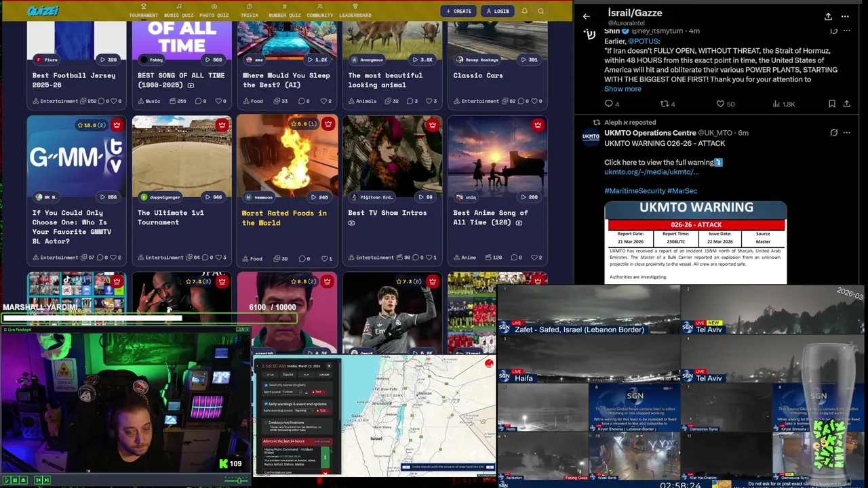Viewport: 868px width, 488px height.
Task: Click crown icon on Best Anime Song card
Action: pyautogui.click(x=537, y=125)
